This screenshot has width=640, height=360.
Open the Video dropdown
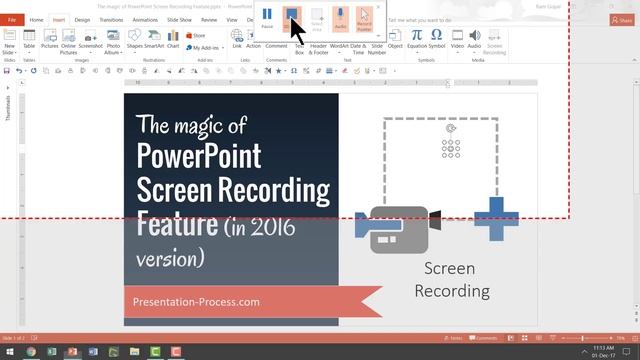pos(457,42)
